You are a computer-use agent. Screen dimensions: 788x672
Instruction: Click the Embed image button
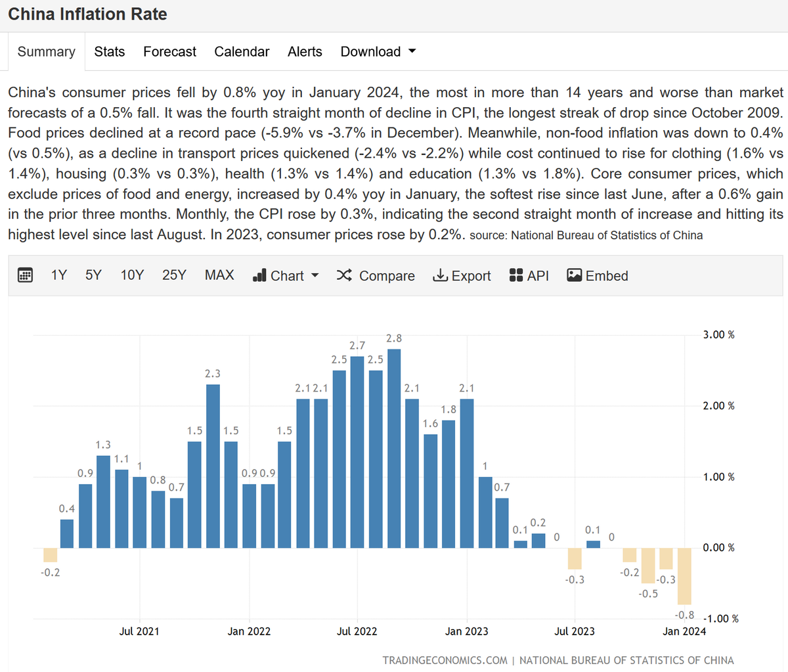[598, 276]
